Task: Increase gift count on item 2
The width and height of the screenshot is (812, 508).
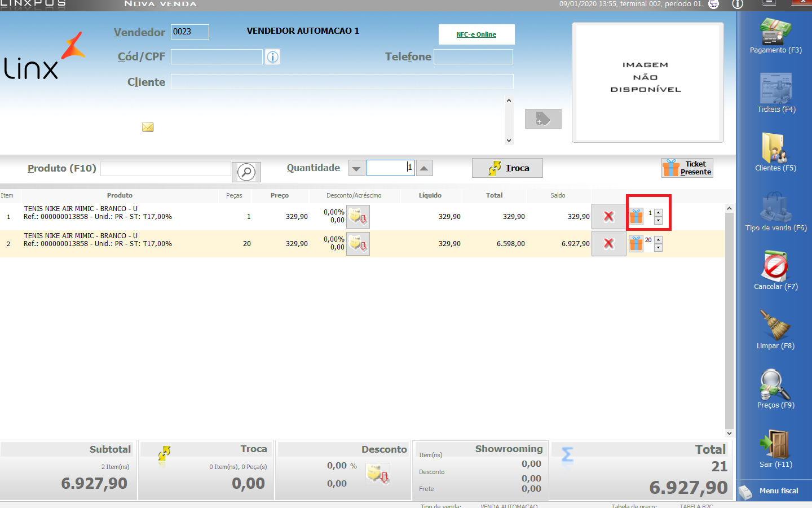Action: click(x=659, y=240)
